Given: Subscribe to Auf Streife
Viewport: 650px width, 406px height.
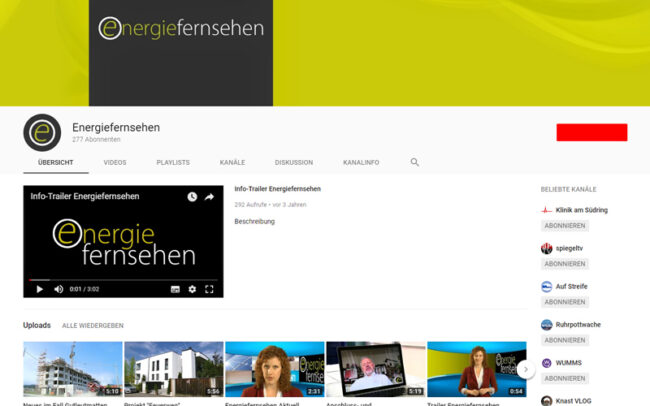Looking at the screenshot, I should coord(565,302).
